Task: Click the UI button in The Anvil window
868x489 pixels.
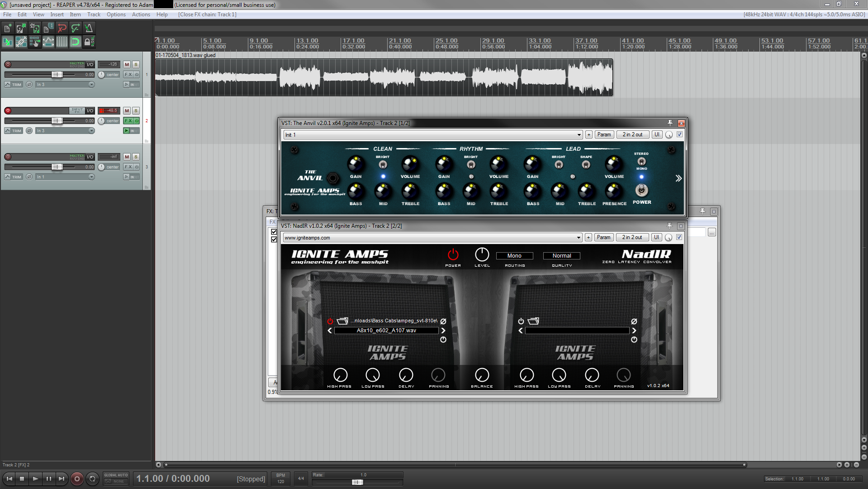Action: click(x=657, y=134)
